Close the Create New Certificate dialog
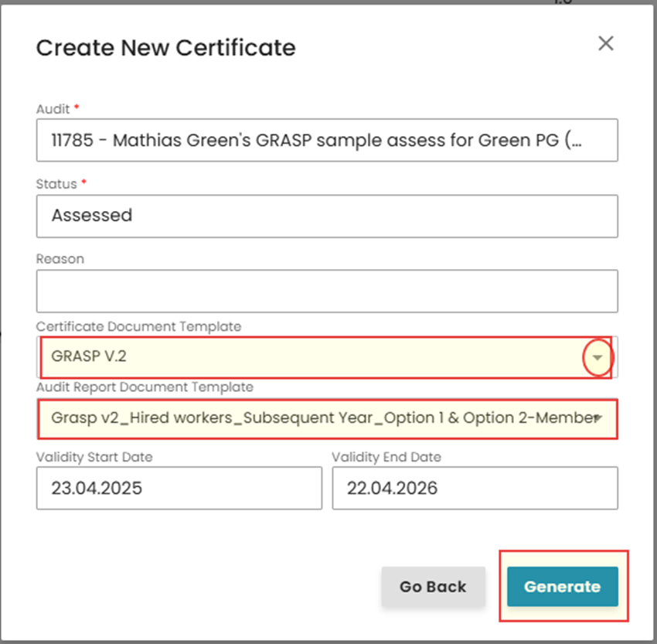The image size is (657, 644). tap(606, 43)
